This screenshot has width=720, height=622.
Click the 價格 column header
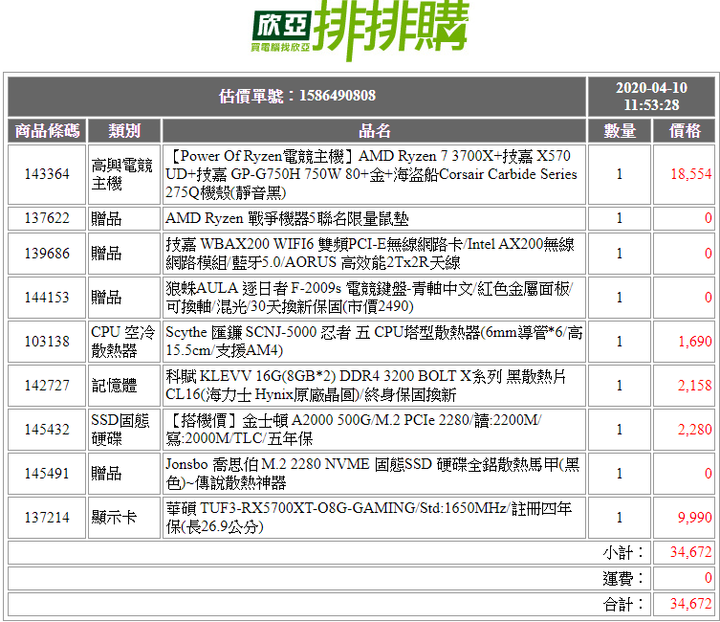(x=684, y=131)
